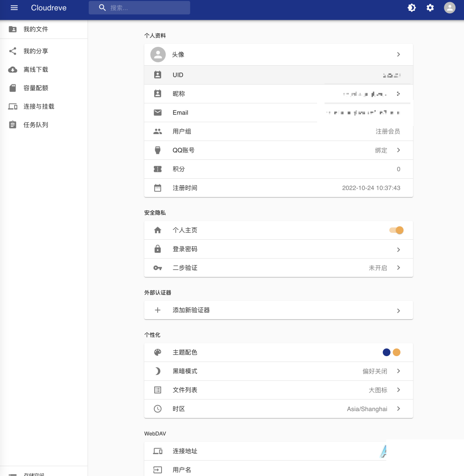464x476 pixels.
Task: Click the UID badge icon
Action: (158, 75)
